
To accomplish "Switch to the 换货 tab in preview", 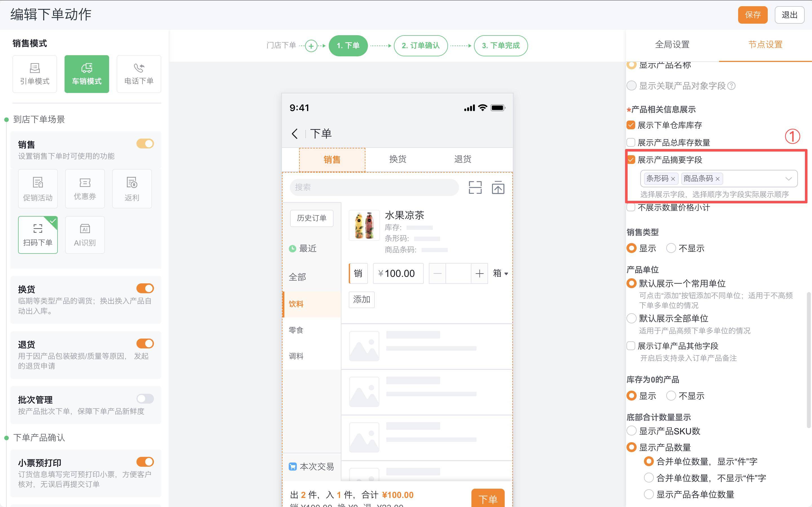I will click(x=397, y=159).
